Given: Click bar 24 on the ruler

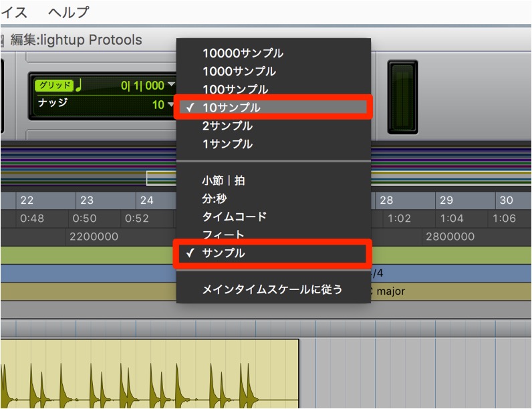Looking at the screenshot, I should [x=147, y=200].
